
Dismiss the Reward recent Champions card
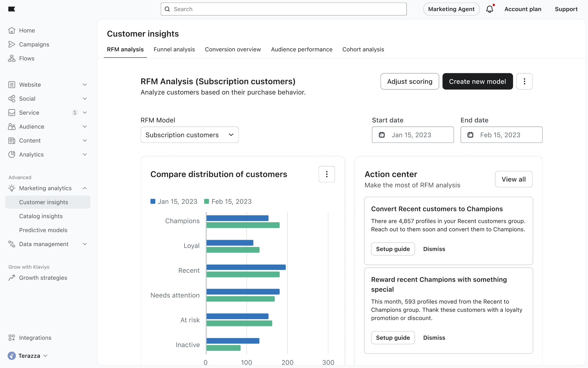tap(434, 338)
